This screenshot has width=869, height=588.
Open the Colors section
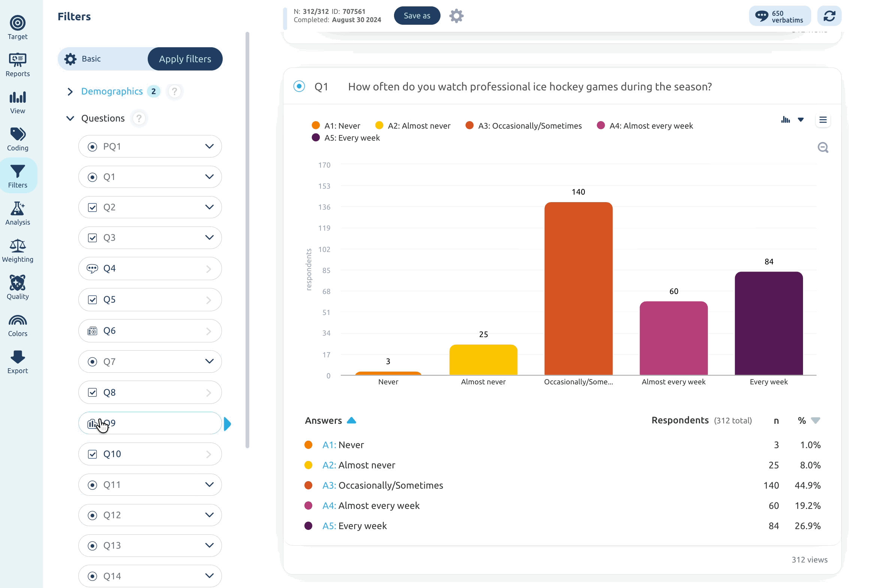[x=18, y=325]
